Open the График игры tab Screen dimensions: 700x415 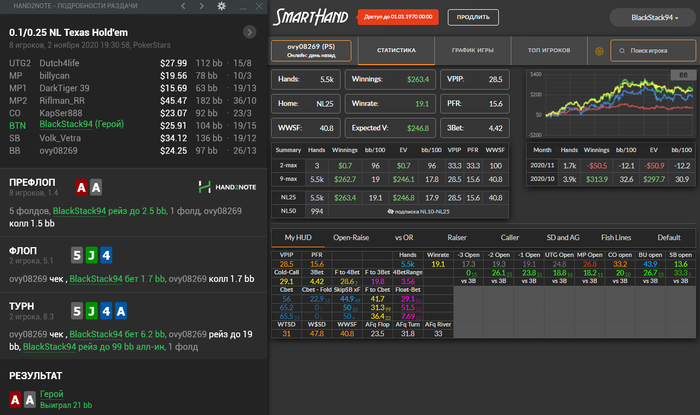point(472,52)
